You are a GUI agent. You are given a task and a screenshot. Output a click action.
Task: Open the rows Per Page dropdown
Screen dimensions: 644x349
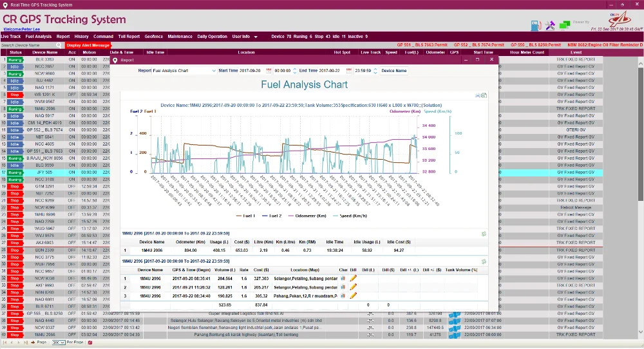tap(59, 343)
